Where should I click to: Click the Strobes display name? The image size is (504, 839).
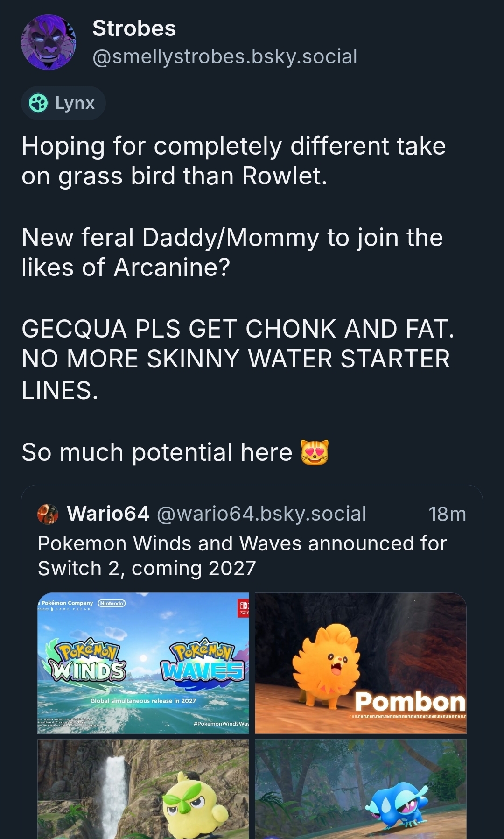coord(134,28)
